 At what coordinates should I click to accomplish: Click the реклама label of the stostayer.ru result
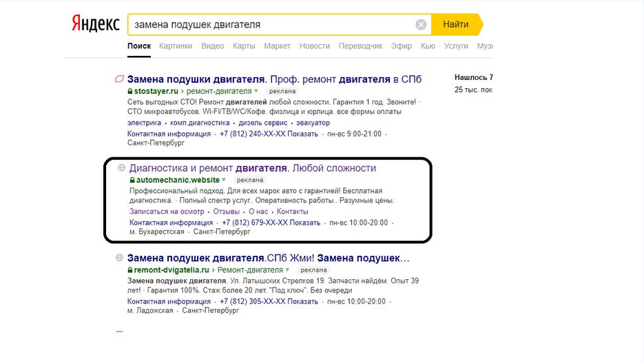(282, 91)
